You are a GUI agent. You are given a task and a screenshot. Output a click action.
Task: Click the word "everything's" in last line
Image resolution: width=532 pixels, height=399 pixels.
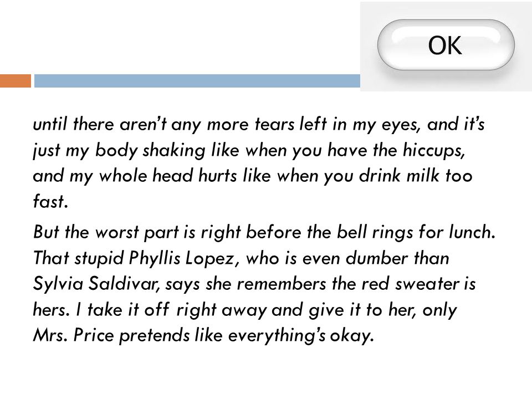coord(277,336)
